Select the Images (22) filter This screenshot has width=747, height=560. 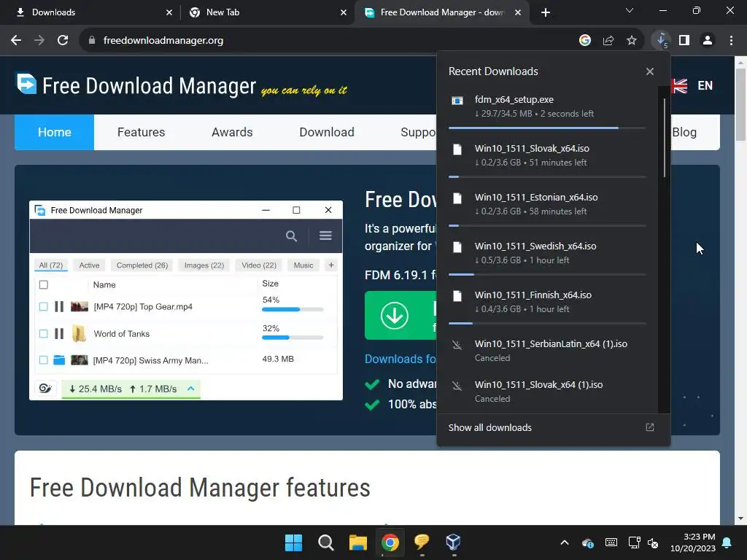pyautogui.click(x=204, y=265)
